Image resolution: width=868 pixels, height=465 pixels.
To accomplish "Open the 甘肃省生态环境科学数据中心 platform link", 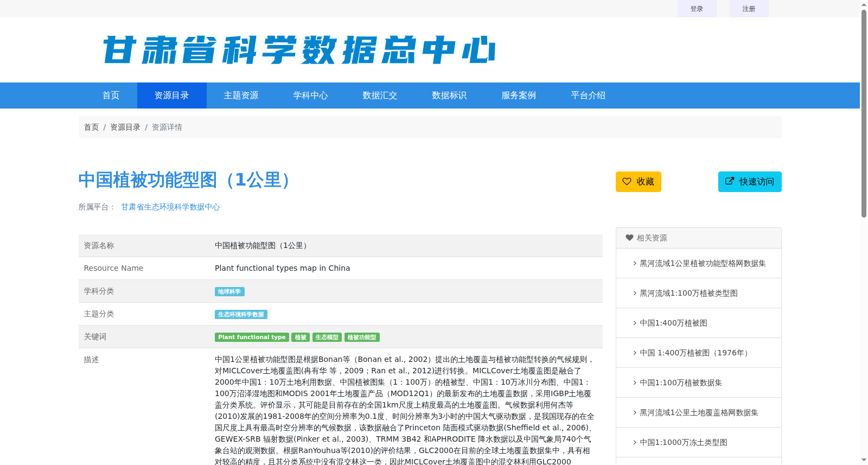I will 170,207.
